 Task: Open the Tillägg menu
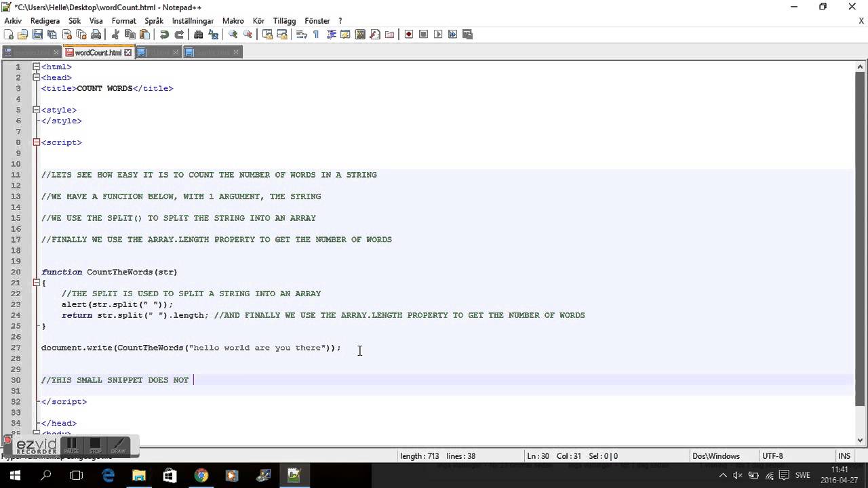tap(284, 21)
